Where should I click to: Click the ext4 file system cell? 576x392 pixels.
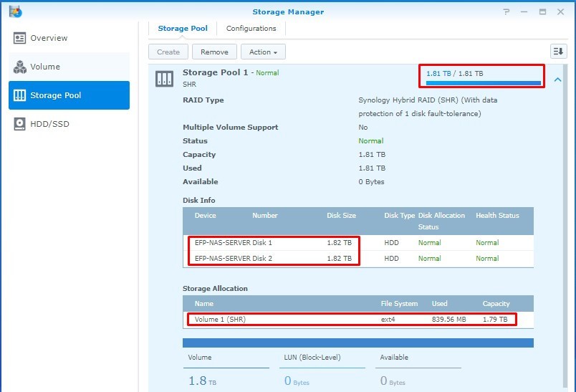point(388,319)
